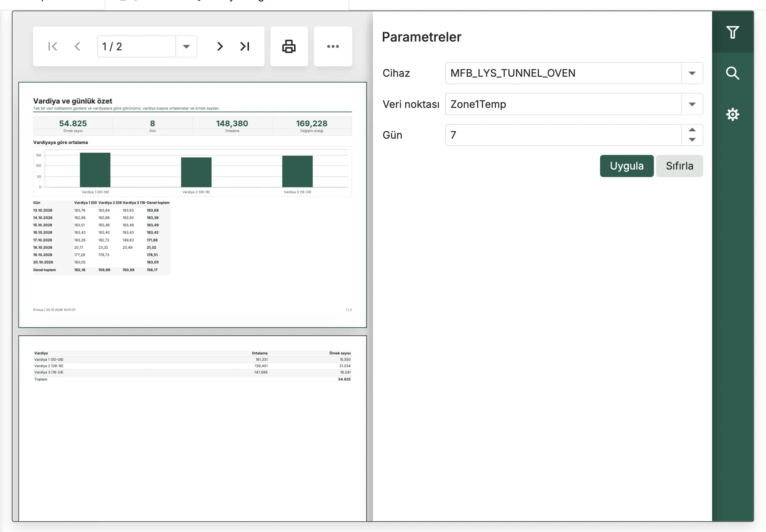Click the 148,380 Ortalama value
The width and height of the screenshot is (766, 532).
232,123
